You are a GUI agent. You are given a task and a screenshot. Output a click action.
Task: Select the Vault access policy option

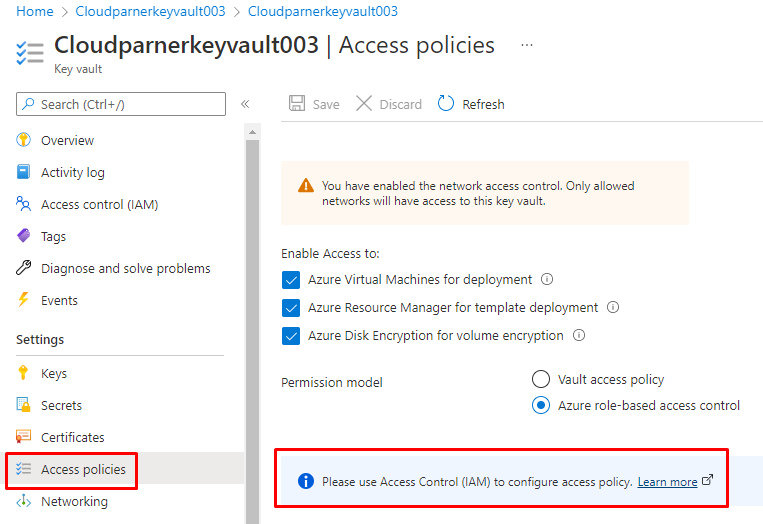541,379
